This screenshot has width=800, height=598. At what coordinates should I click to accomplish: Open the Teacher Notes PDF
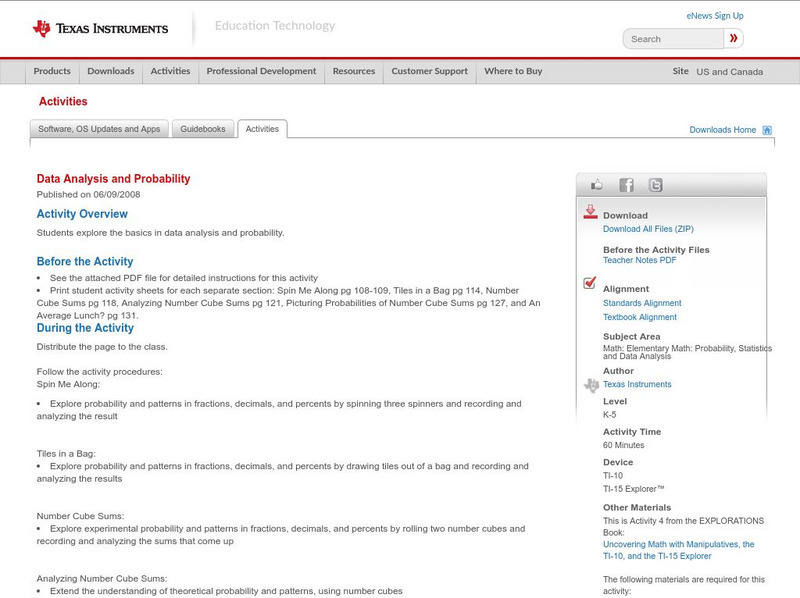point(638,258)
